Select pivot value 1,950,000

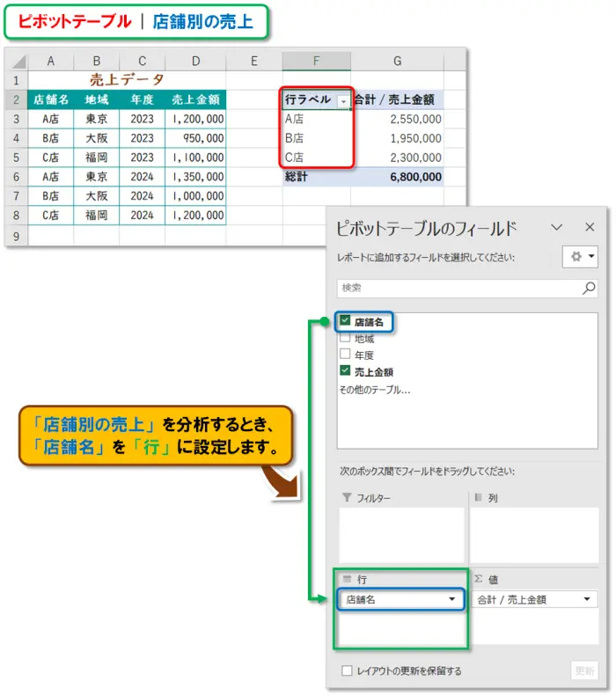pos(397,138)
